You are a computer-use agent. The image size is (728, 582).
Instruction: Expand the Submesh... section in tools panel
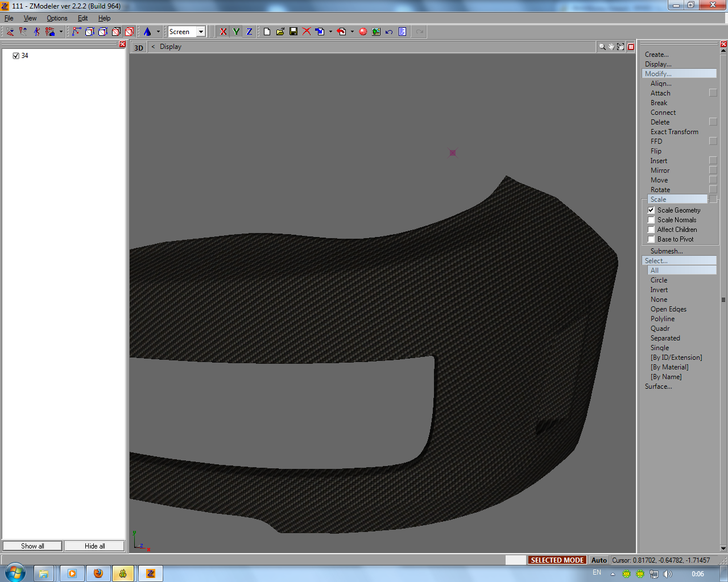[x=667, y=251]
